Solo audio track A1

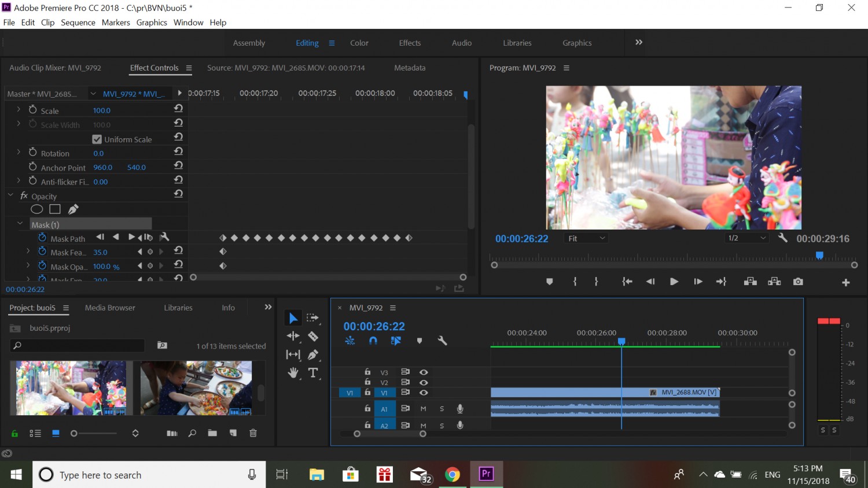point(442,409)
